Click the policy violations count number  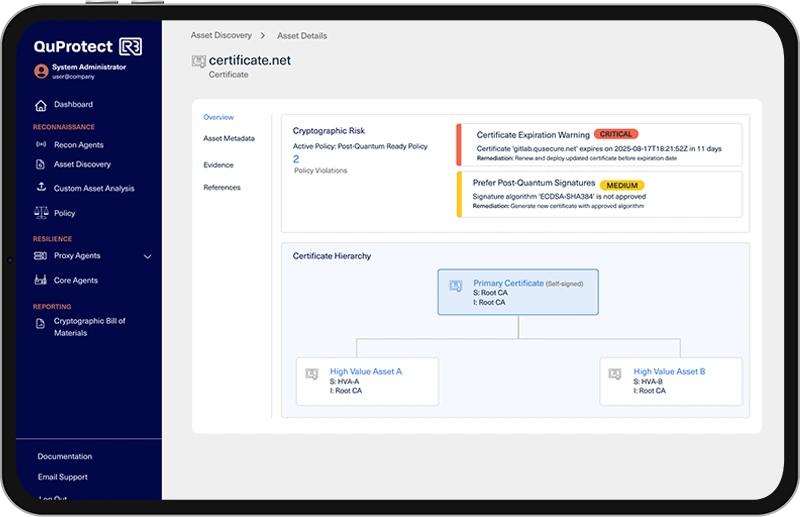coord(296,159)
